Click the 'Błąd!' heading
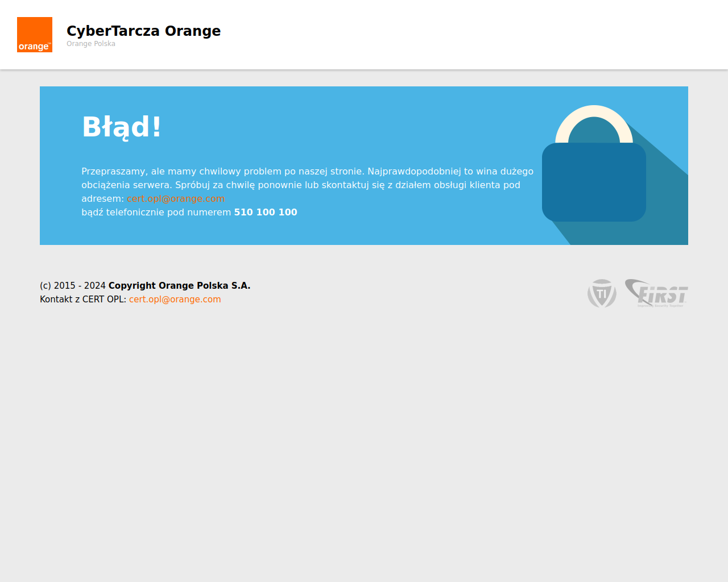The image size is (728, 582). (x=122, y=127)
